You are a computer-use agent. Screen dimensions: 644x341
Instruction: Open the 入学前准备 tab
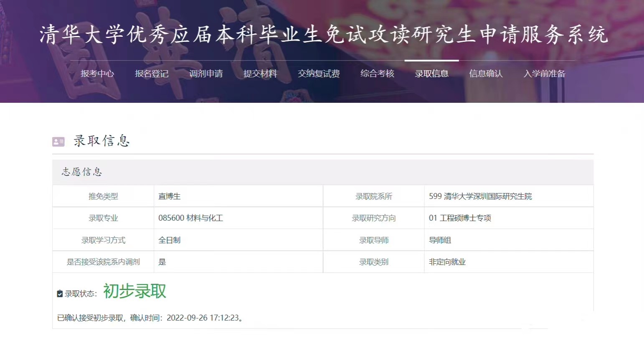click(544, 74)
